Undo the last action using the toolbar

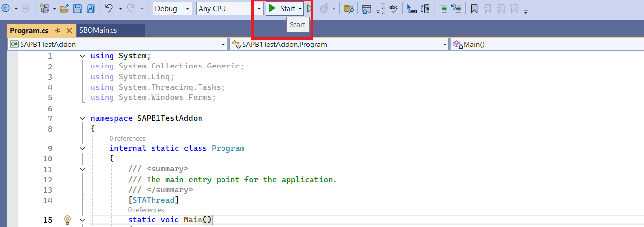(109, 9)
